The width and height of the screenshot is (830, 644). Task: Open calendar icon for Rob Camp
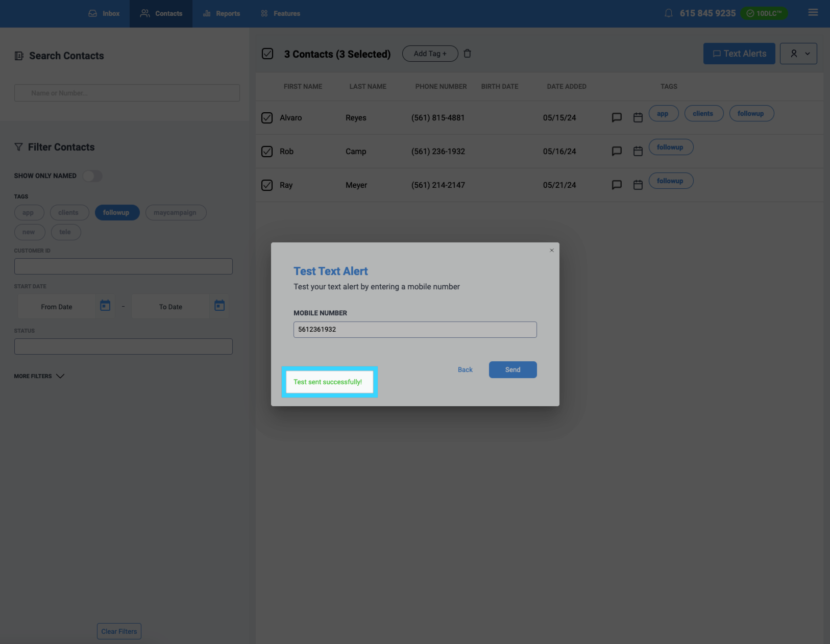[638, 152]
